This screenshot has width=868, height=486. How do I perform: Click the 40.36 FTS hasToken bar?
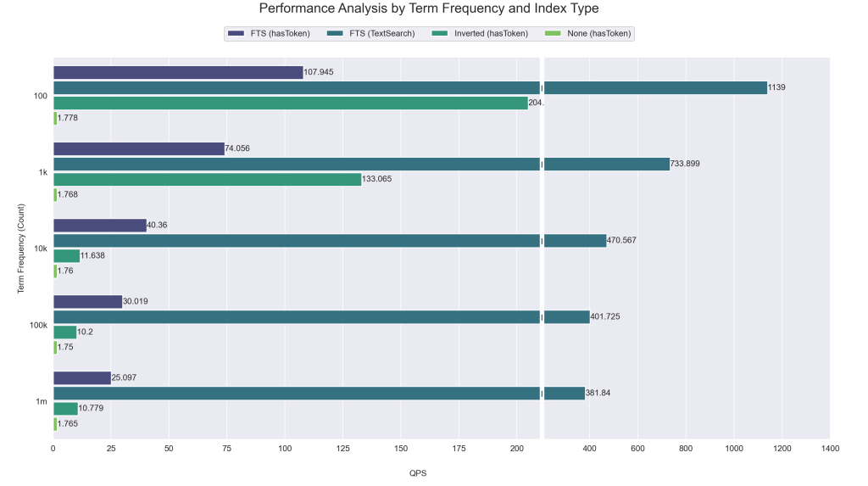(x=100, y=225)
